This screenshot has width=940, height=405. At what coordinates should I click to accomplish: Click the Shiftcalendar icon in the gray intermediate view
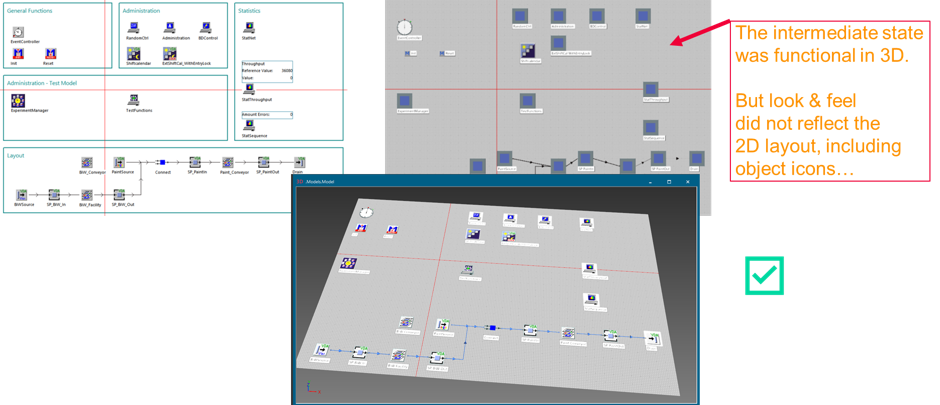click(x=528, y=52)
